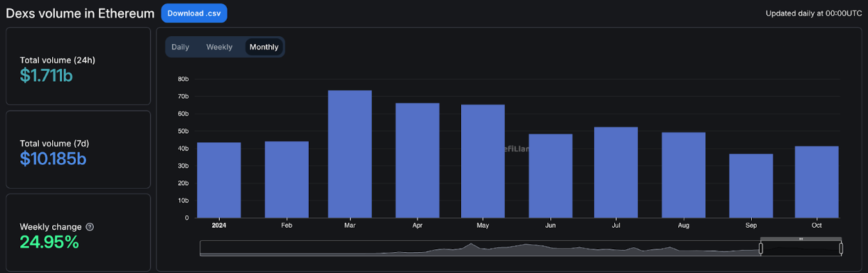Click the 2024 January volume bar
Image resolution: width=868 pixels, height=273 pixels.
[x=219, y=180]
